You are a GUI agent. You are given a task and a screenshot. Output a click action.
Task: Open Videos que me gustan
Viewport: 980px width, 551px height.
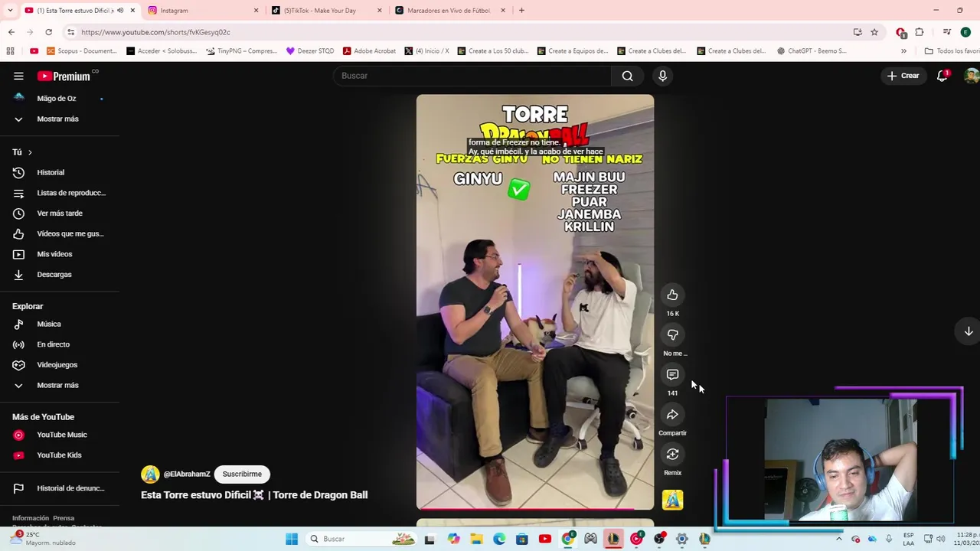59,233
